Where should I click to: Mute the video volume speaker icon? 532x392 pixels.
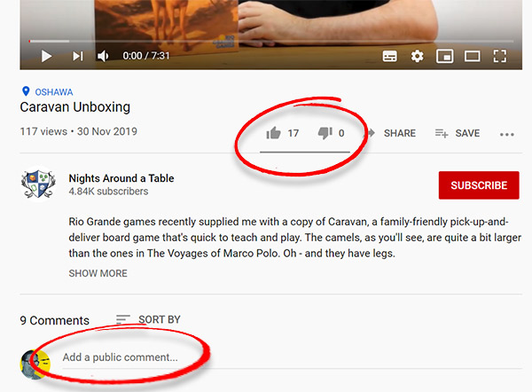[x=103, y=56]
